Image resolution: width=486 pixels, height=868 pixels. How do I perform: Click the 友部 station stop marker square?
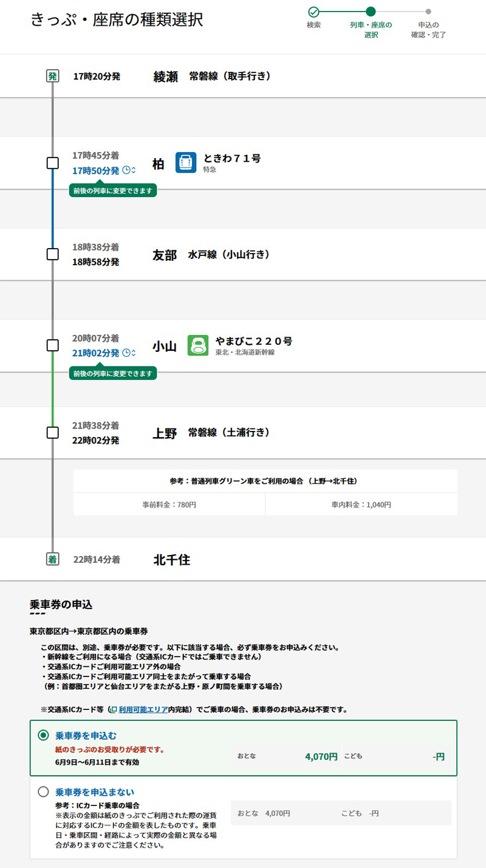[x=53, y=254]
